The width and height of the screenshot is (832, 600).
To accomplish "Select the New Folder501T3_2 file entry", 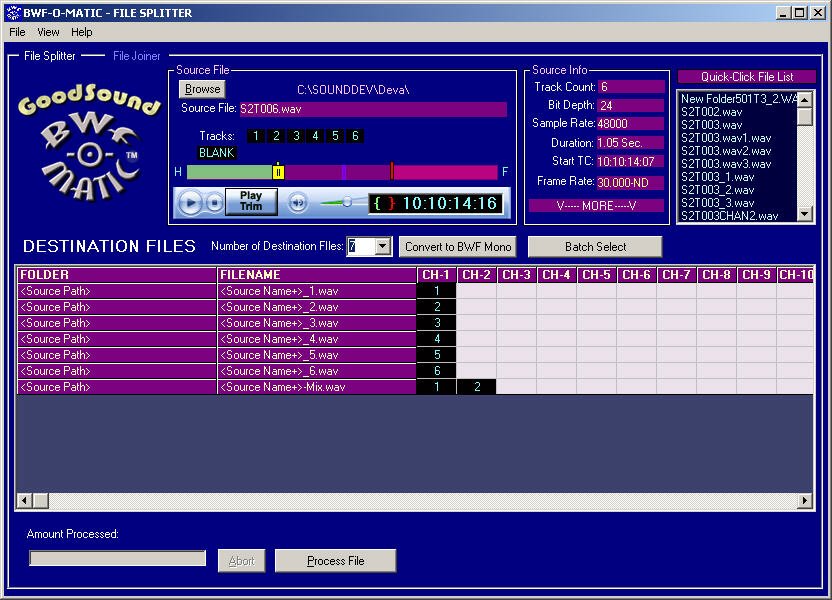I will 739,99.
